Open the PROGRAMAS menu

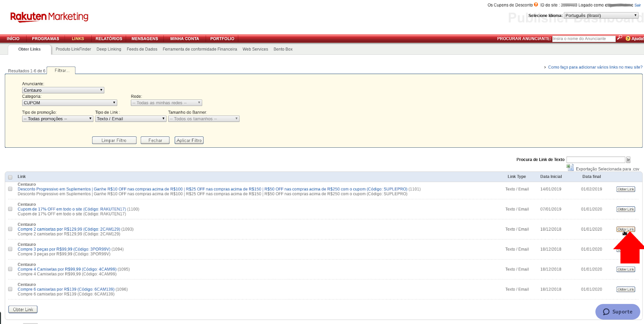(45, 39)
